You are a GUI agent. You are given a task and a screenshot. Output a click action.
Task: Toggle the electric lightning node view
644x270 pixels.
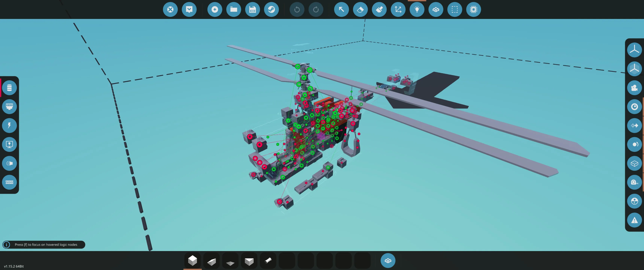tap(10, 125)
